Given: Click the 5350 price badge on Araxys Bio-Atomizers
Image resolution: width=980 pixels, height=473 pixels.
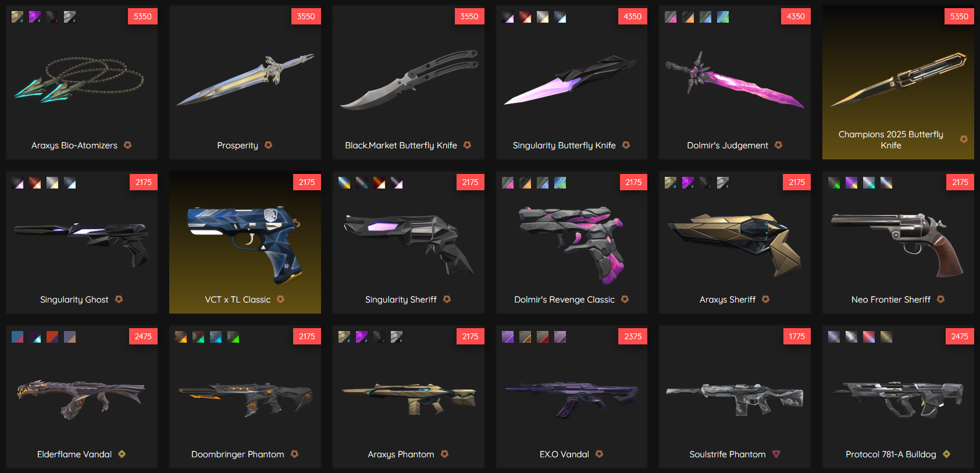Looking at the screenshot, I should point(142,16).
